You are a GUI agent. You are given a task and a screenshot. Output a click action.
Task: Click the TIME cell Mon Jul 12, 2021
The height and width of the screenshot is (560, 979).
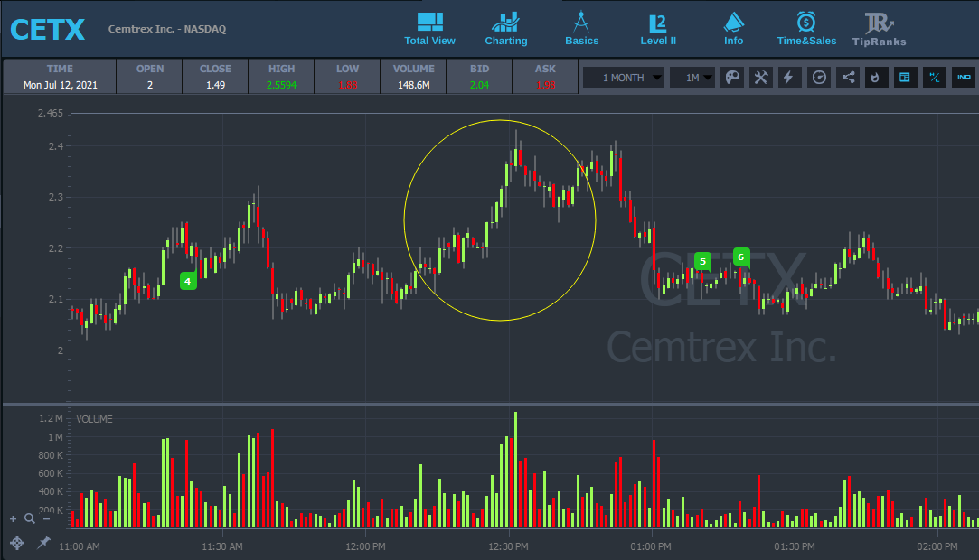click(60, 77)
